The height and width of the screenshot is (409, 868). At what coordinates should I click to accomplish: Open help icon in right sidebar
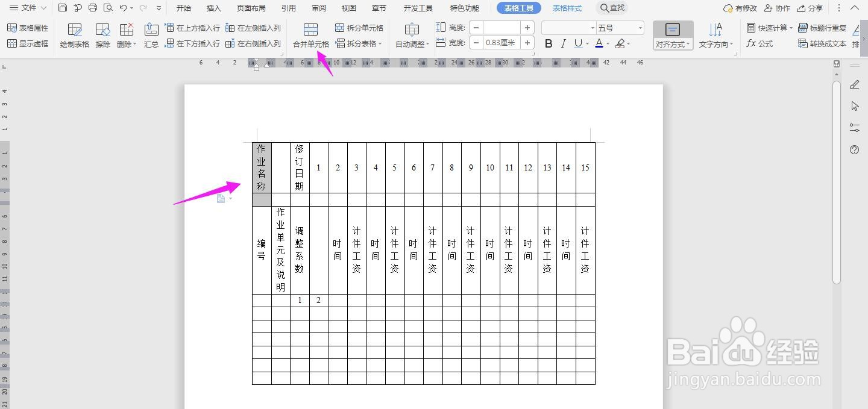tap(855, 149)
